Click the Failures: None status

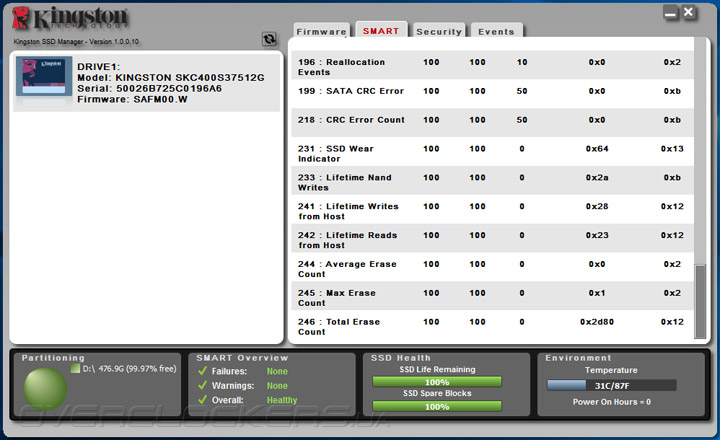pos(250,371)
